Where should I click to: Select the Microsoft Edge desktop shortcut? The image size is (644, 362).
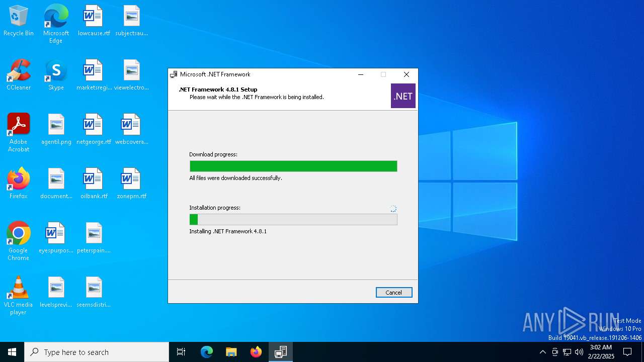pyautogui.click(x=56, y=24)
